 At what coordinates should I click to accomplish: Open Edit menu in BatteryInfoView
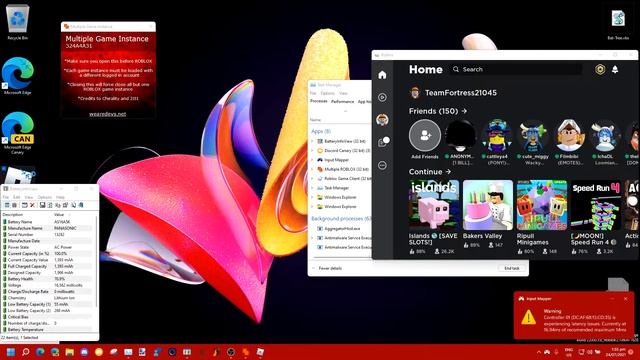coord(17,197)
